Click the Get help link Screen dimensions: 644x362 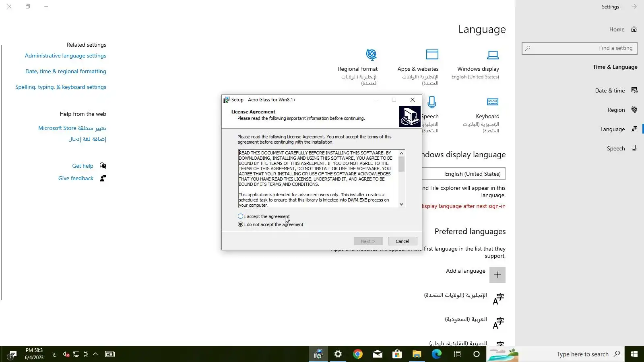(83, 166)
